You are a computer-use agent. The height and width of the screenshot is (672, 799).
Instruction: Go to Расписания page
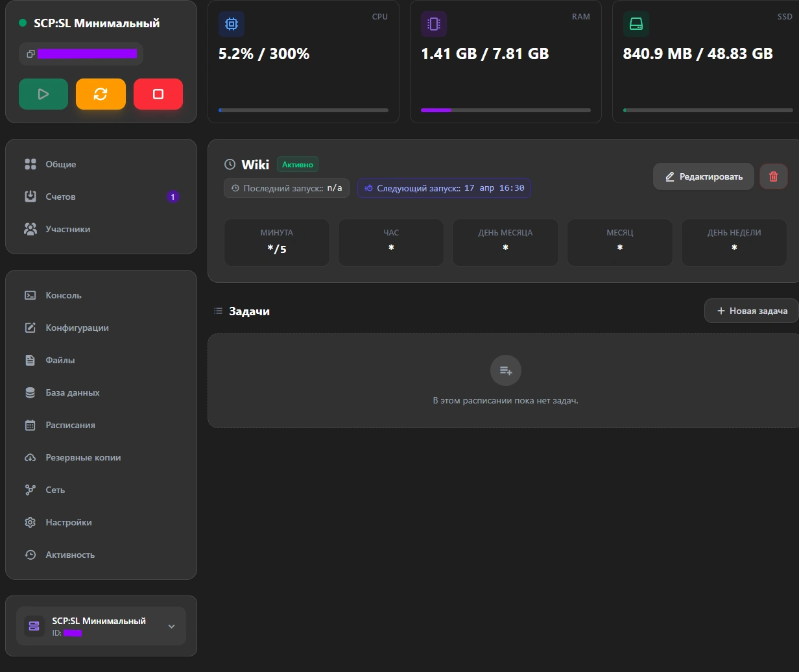(x=101, y=425)
